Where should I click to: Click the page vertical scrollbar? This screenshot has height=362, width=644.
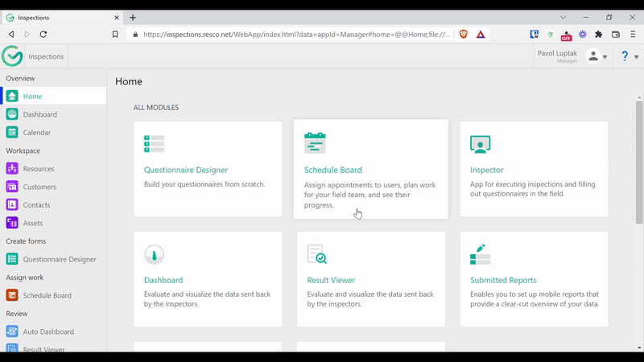tap(639, 161)
